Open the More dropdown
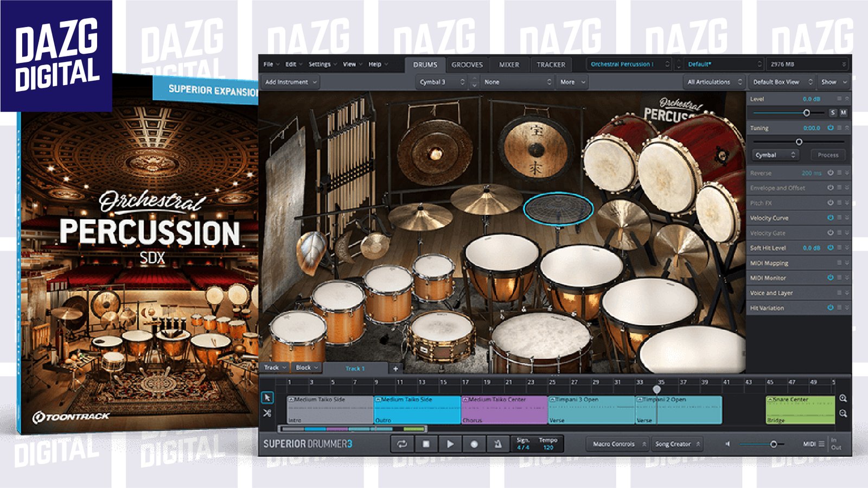The height and width of the screenshot is (488, 868). pyautogui.click(x=573, y=82)
